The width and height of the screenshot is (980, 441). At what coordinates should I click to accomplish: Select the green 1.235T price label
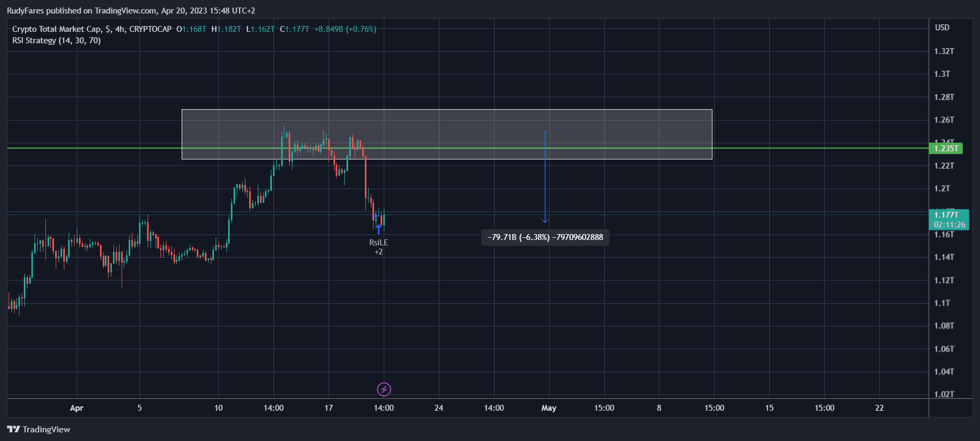[x=945, y=149]
